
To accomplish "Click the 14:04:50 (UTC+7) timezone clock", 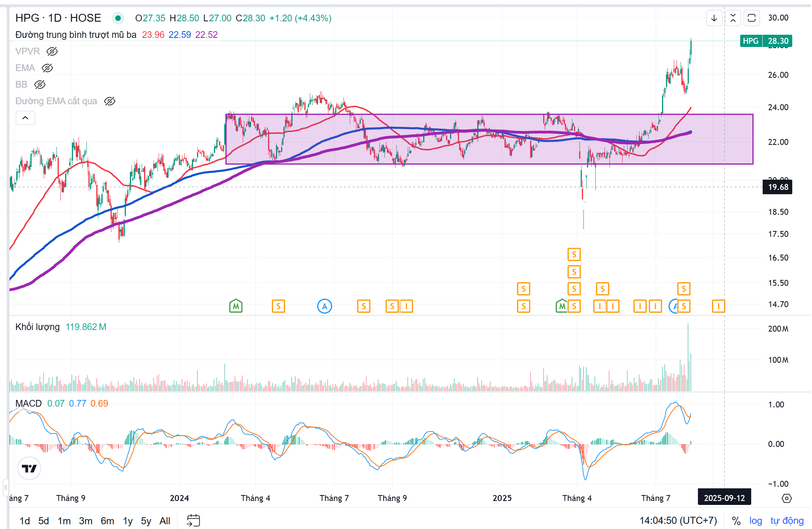I will tap(678, 521).
